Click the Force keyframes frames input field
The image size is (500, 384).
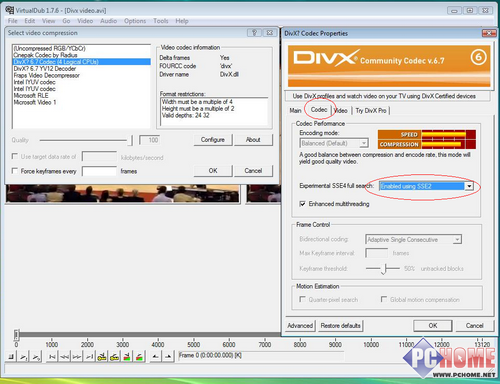99,171
